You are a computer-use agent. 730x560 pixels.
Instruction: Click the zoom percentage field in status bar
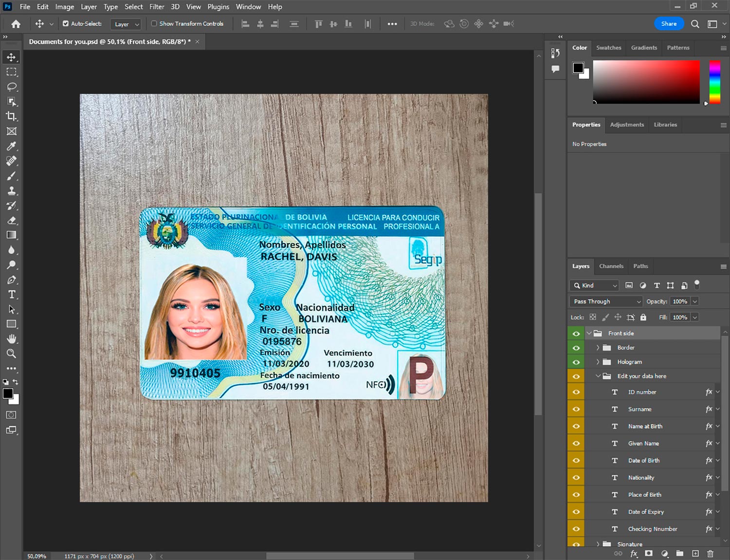tap(37, 556)
